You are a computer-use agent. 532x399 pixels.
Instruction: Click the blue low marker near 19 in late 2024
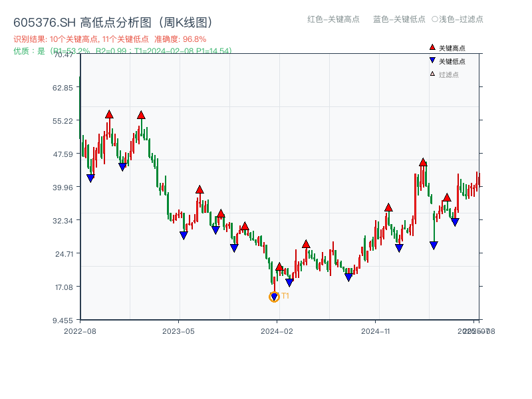coord(348,277)
